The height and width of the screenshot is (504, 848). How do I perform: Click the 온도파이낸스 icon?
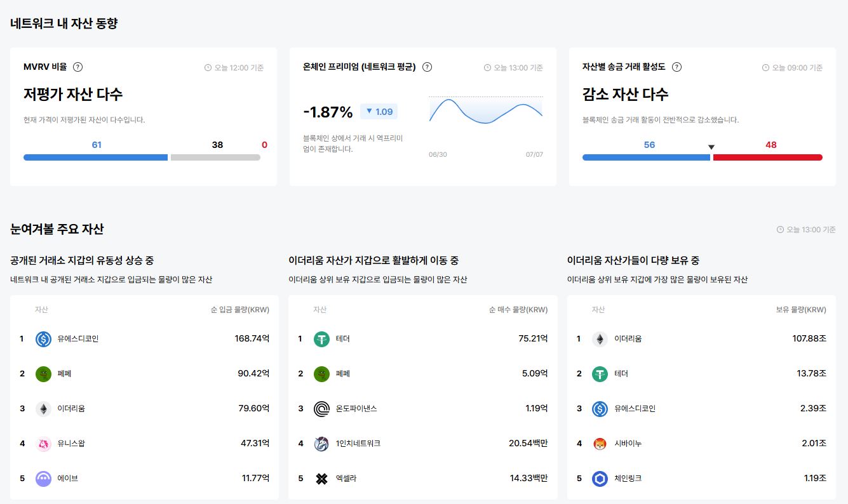pyautogui.click(x=322, y=408)
